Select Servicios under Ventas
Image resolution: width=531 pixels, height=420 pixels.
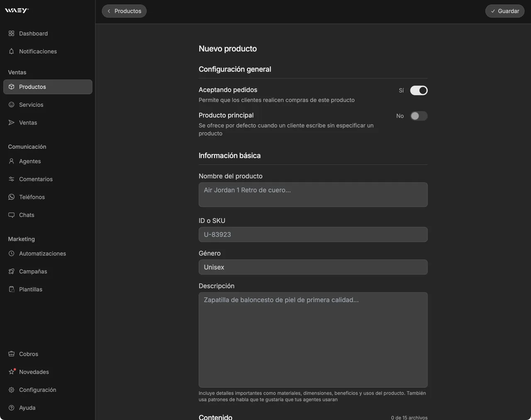click(31, 105)
